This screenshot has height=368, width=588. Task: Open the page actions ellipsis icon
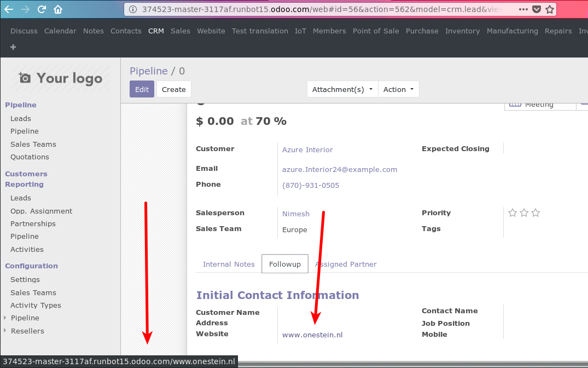[x=523, y=9]
